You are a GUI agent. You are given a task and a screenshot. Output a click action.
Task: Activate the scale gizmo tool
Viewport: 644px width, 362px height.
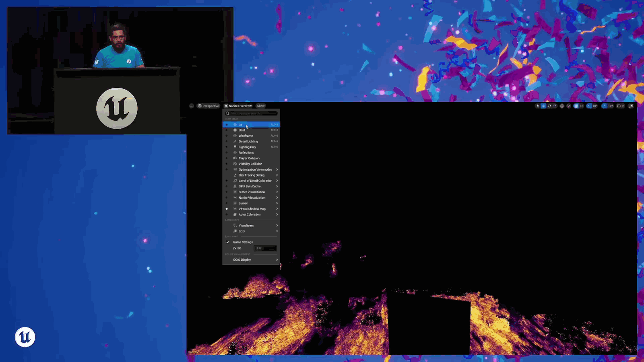(x=555, y=106)
